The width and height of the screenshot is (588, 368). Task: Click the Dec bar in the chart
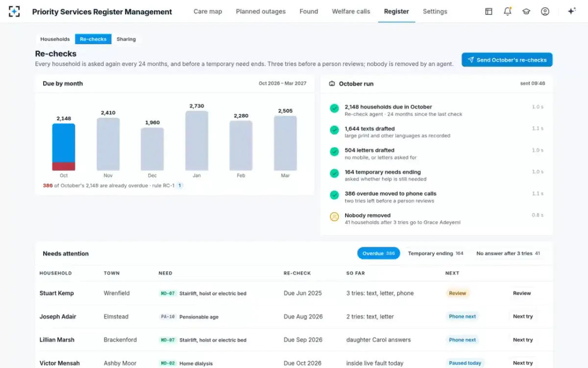click(x=152, y=149)
